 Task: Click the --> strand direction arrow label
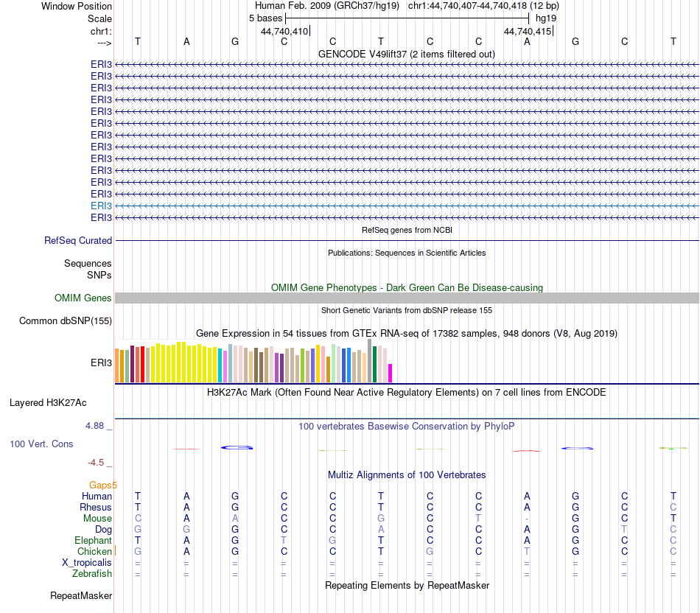105,43
